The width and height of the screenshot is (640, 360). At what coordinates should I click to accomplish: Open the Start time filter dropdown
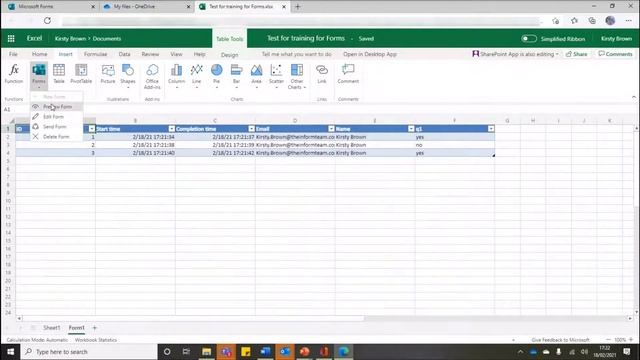click(171, 129)
